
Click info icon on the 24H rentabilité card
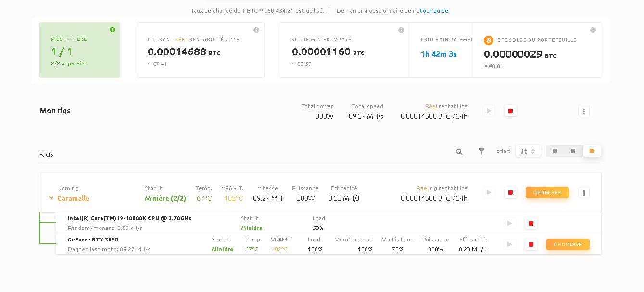pos(256,30)
